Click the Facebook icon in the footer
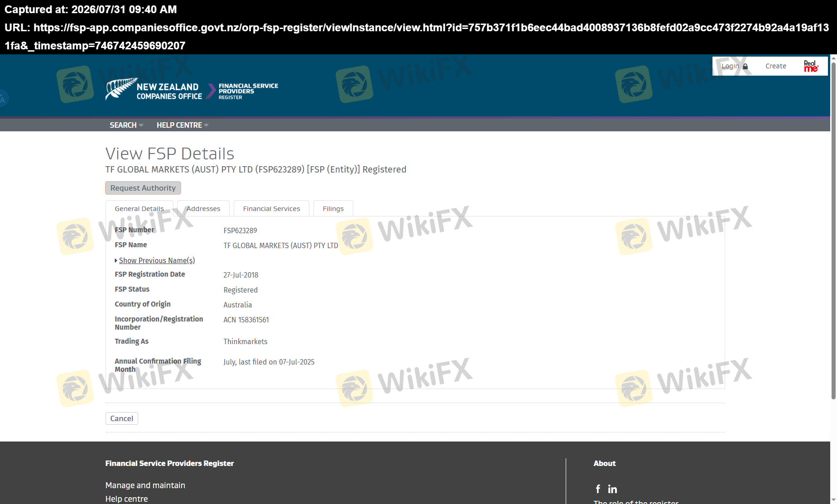This screenshot has width=837, height=504. pyautogui.click(x=598, y=489)
